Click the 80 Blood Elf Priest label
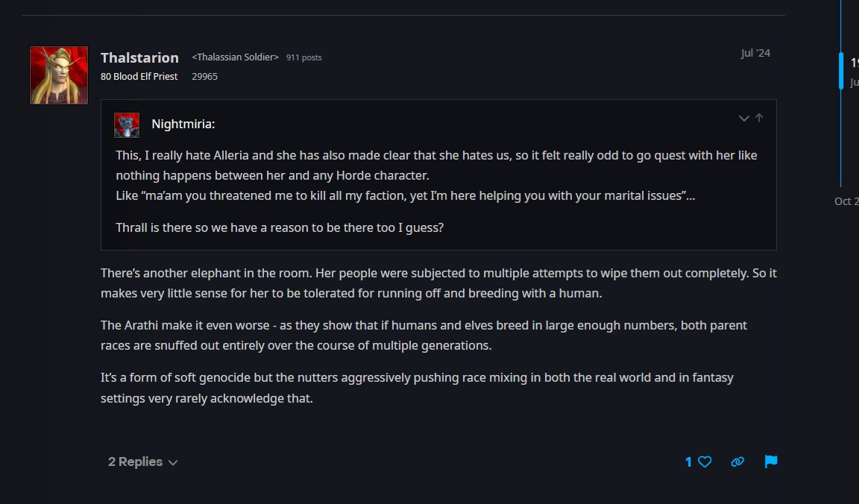The image size is (859, 504). pyautogui.click(x=139, y=76)
